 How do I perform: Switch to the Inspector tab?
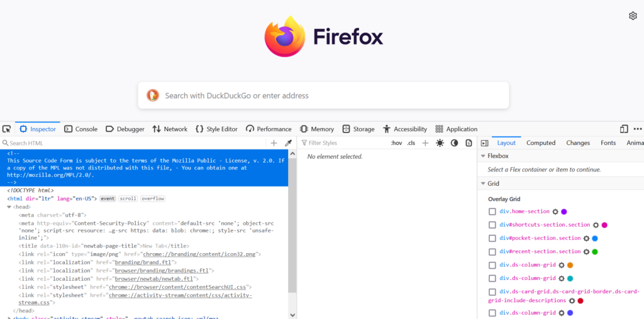[x=37, y=129]
